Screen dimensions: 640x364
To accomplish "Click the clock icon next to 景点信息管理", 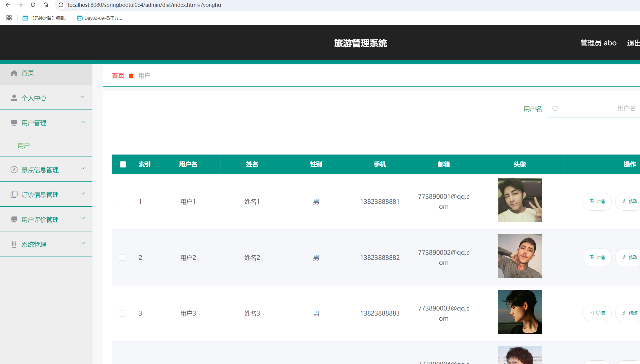I will click(x=14, y=170).
